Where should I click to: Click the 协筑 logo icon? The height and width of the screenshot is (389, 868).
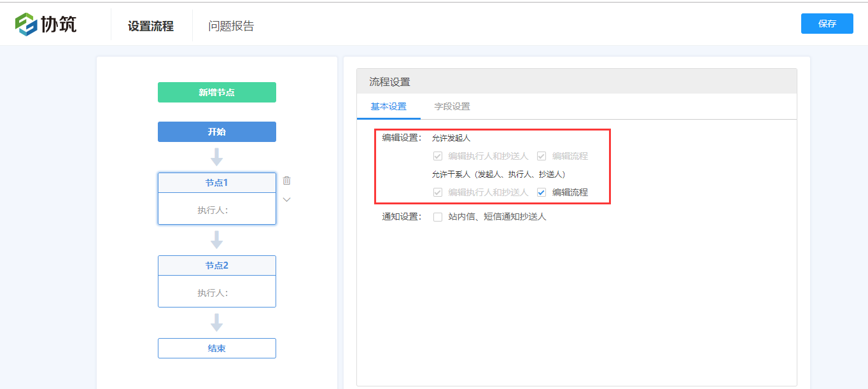[x=25, y=23]
